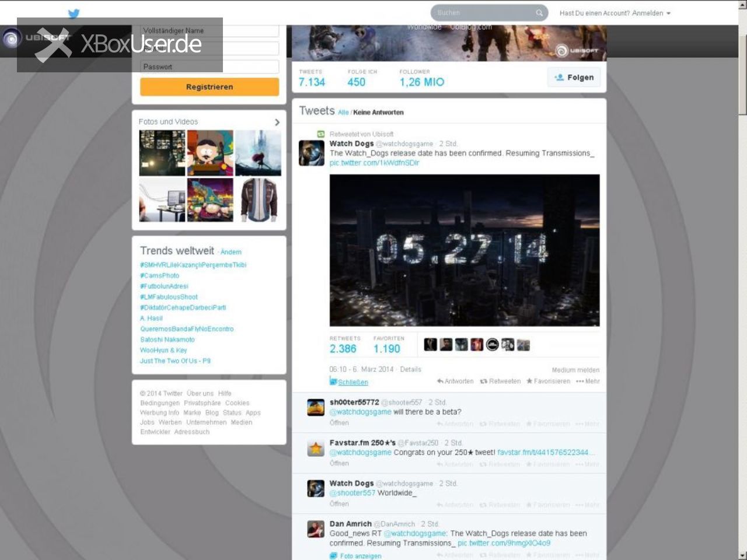Open the WooHyun & Key trend
747x560 pixels.
(163, 350)
